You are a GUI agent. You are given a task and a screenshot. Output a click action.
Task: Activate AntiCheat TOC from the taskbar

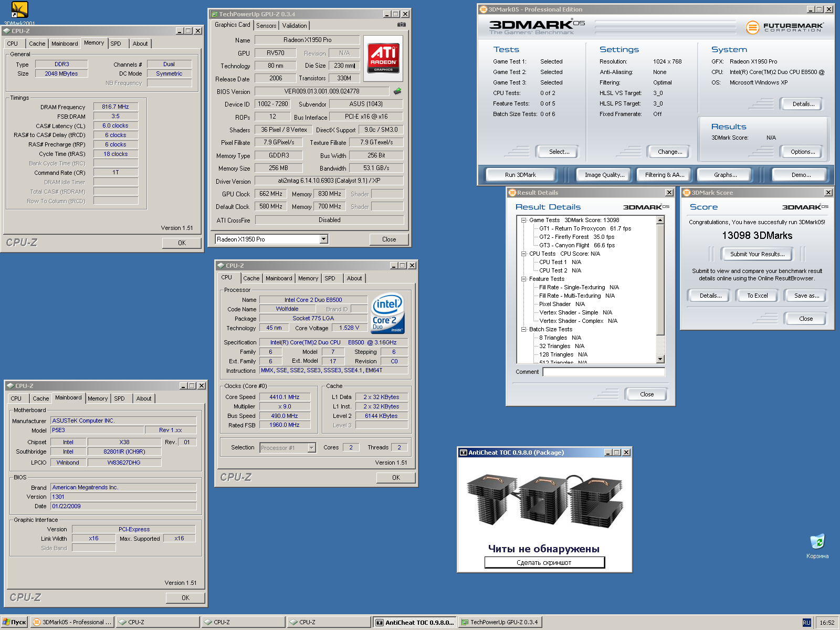click(x=415, y=622)
